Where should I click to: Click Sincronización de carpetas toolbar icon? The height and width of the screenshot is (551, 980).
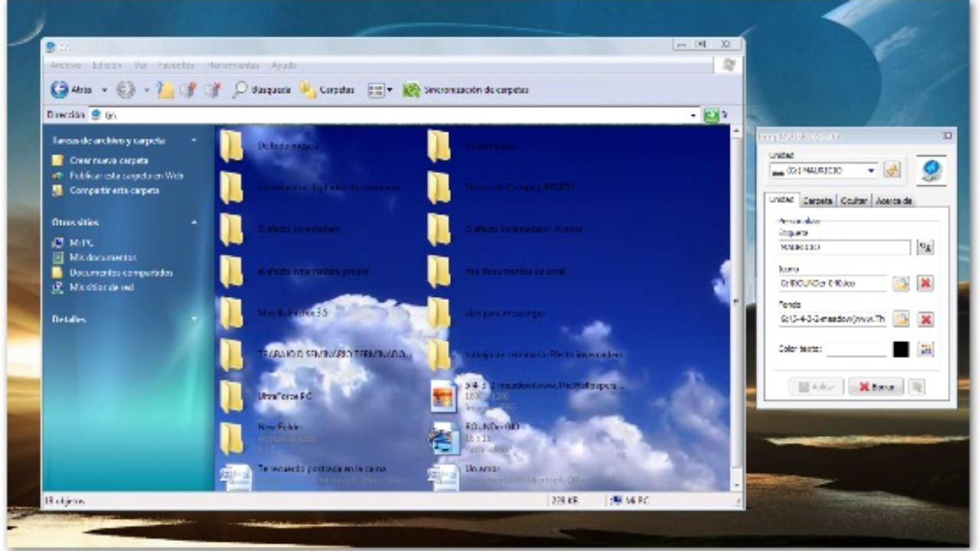412,90
